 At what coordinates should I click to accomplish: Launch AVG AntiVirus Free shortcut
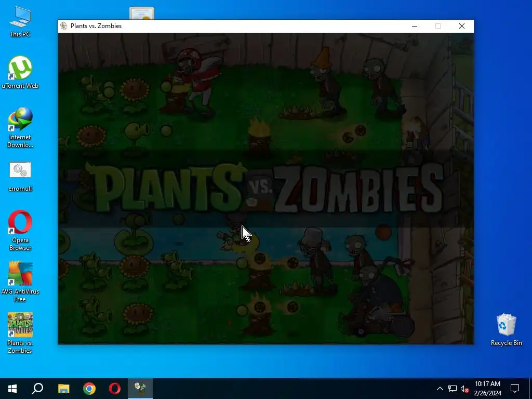[20, 282]
